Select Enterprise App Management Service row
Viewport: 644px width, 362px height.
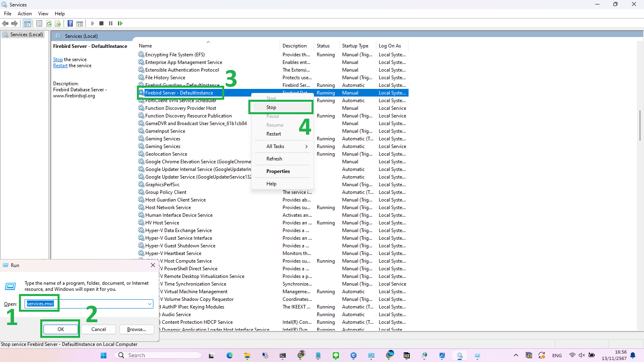[273, 62]
